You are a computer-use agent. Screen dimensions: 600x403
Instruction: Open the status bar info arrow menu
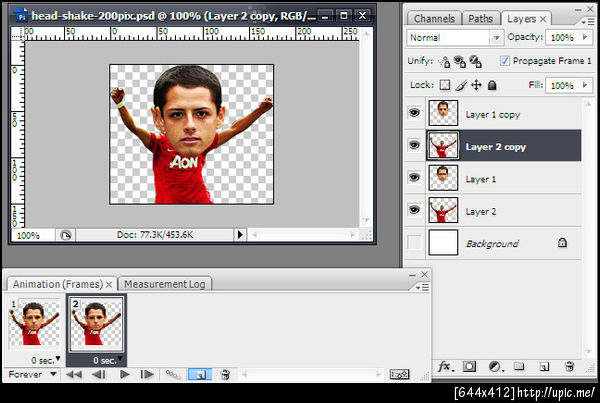240,235
